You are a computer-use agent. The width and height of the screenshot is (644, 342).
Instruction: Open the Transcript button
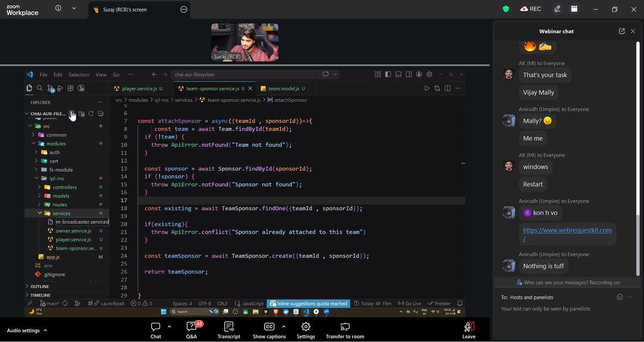[229, 330]
